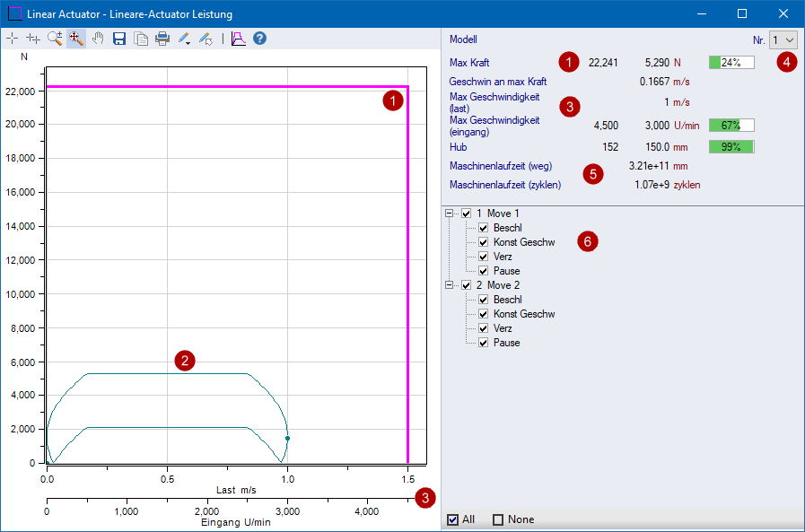Open help with the question mark icon
This screenshot has height=532, width=805.
tap(260, 39)
